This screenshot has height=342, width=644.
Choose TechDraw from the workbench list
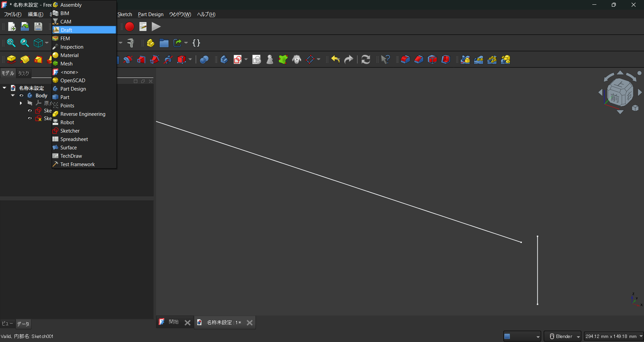point(84,156)
